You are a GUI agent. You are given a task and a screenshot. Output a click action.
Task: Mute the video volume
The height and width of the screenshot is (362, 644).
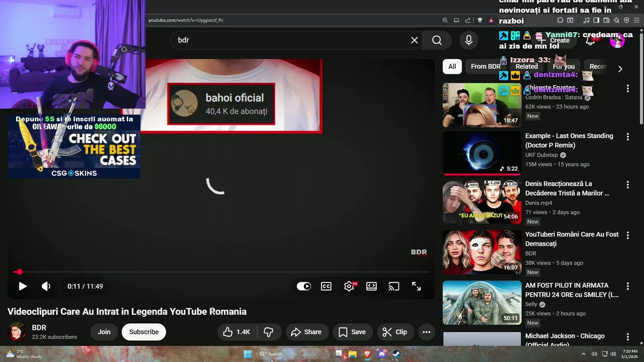click(x=46, y=286)
